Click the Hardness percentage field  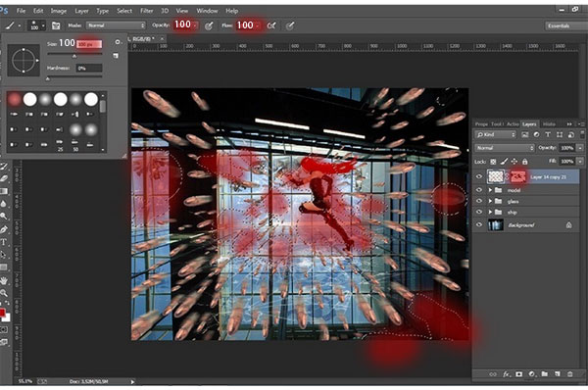(x=89, y=69)
